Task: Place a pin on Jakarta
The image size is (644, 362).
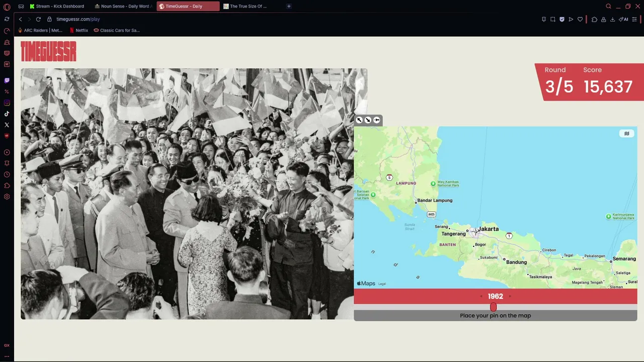Action: click(x=487, y=229)
